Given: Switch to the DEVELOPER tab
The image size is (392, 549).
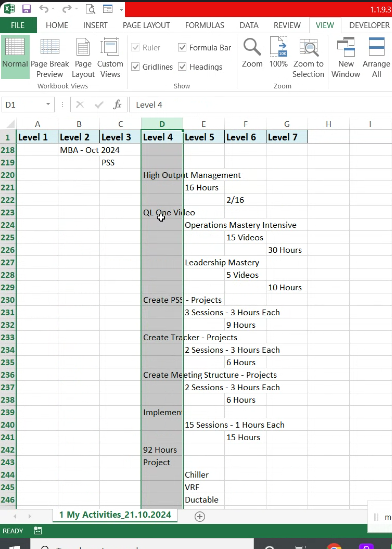Looking at the screenshot, I should [369, 25].
